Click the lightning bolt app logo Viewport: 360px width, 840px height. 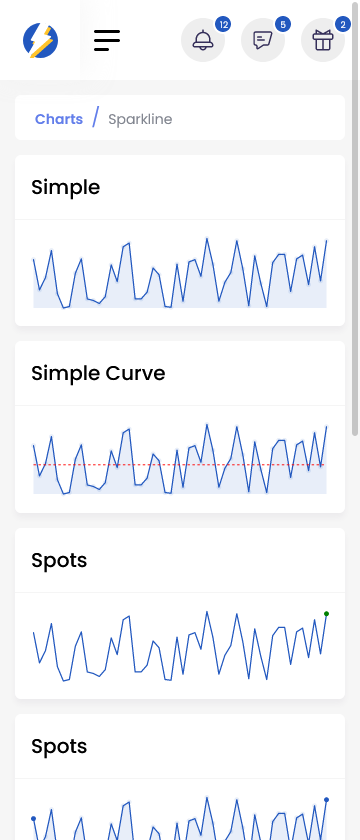(40, 40)
